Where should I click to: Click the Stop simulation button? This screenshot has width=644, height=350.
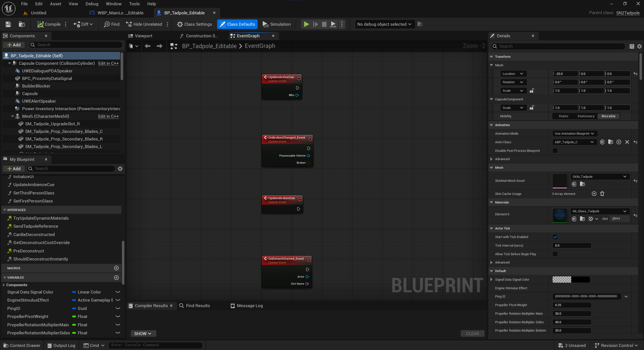324,24
